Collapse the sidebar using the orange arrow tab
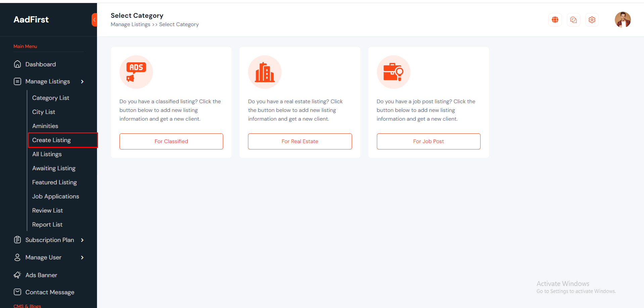This screenshot has height=308, width=644. pos(94,20)
